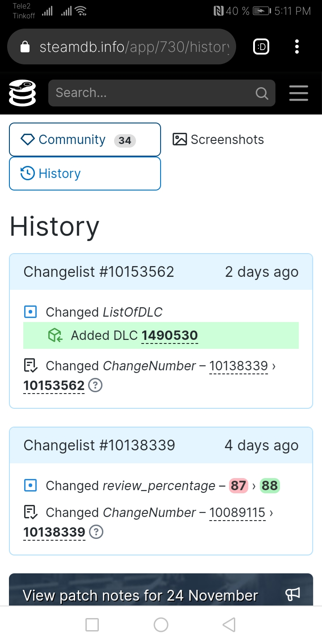
Task: Tap the megaphone patch notes icon
Action: [292, 594]
